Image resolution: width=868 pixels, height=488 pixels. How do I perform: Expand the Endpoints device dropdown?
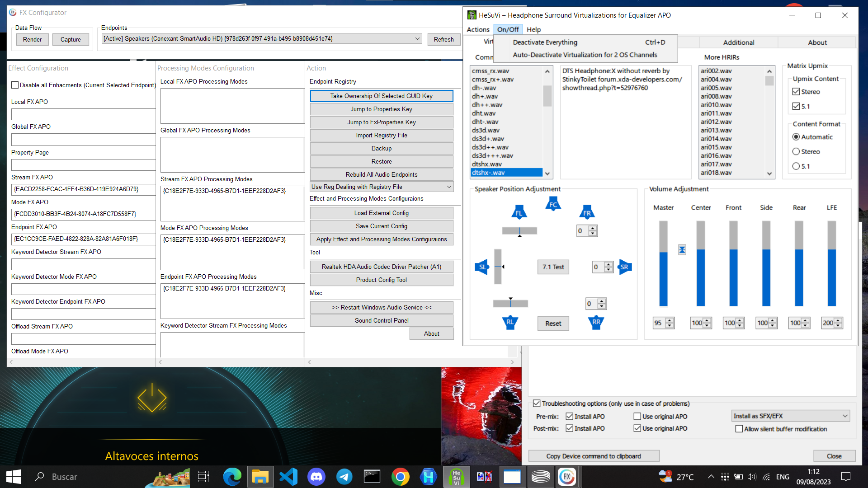417,39
